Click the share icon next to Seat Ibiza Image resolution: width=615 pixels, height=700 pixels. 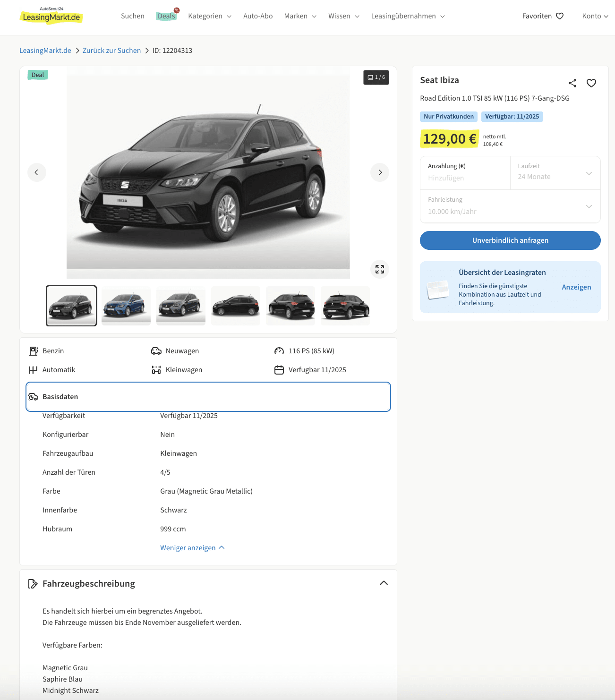point(572,83)
